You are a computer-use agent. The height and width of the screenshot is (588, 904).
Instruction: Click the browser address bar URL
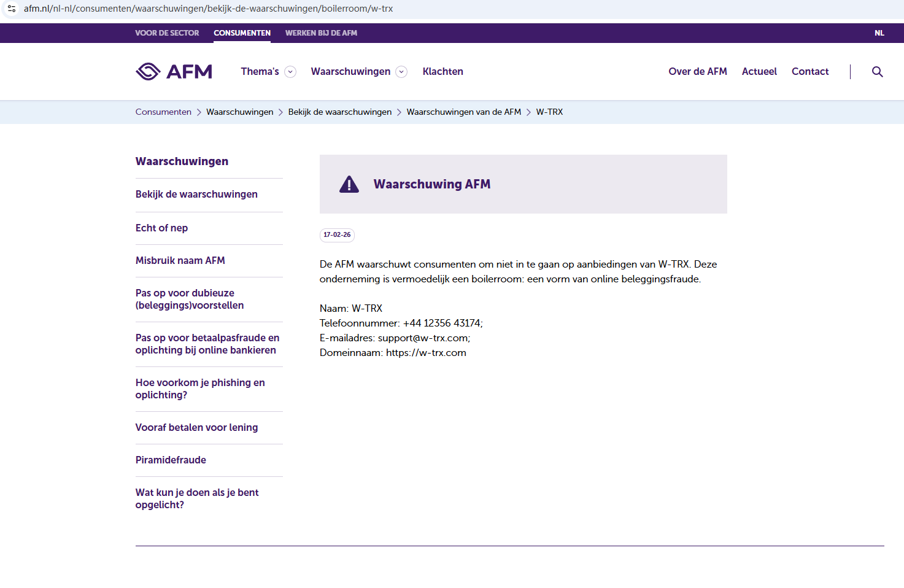click(x=209, y=9)
